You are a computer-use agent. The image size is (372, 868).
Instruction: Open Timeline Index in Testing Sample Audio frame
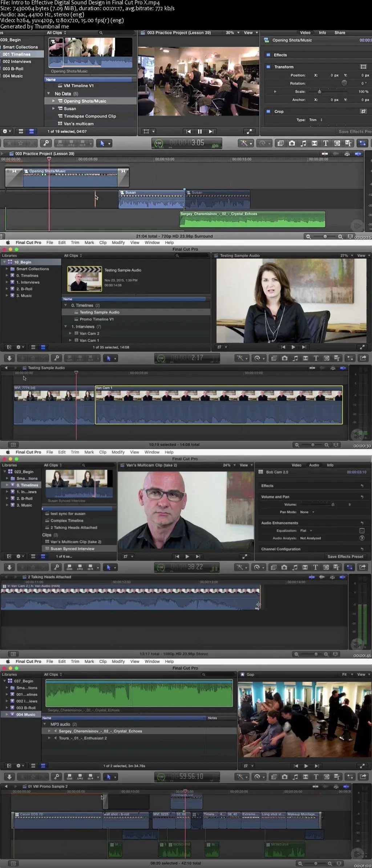pyautogui.click(x=13, y=444)
